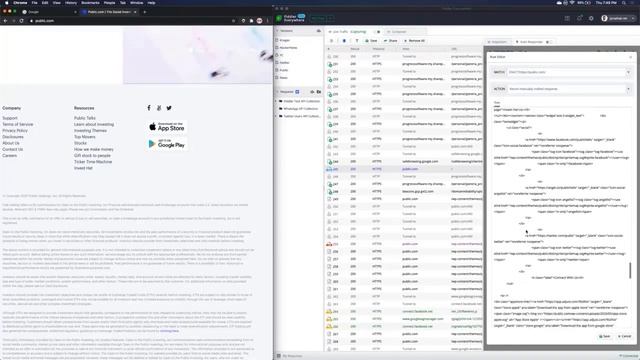Image resolution: width=640 pixels, height=360 pixels.
Task: Open Bookmarks menu in menu bar
Action: coord(90,3)
